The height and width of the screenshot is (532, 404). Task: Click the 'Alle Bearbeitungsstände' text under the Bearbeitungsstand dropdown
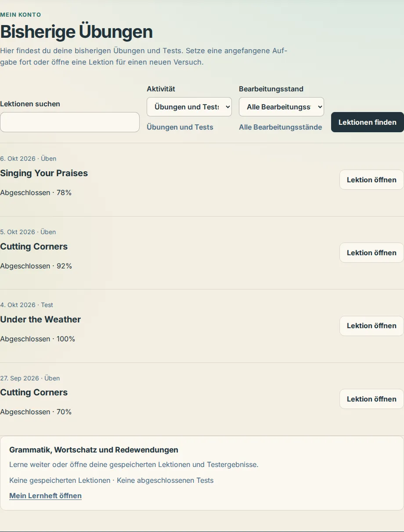(281, 127)
